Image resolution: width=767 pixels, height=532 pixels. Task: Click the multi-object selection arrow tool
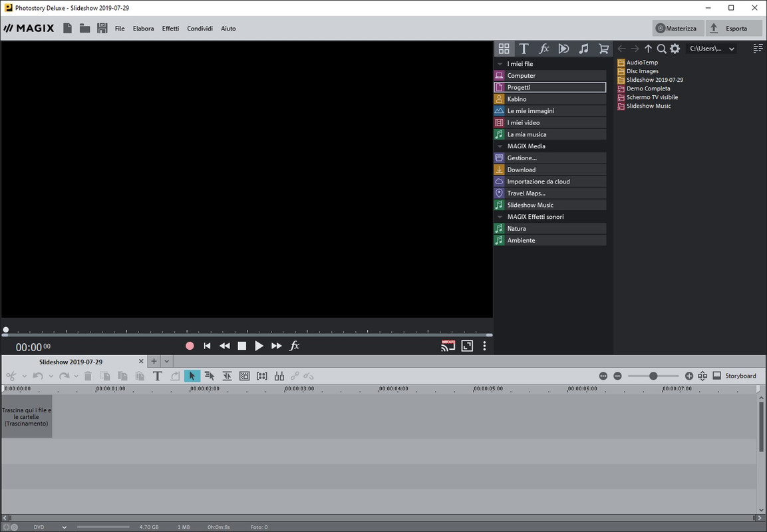point(210,376)
